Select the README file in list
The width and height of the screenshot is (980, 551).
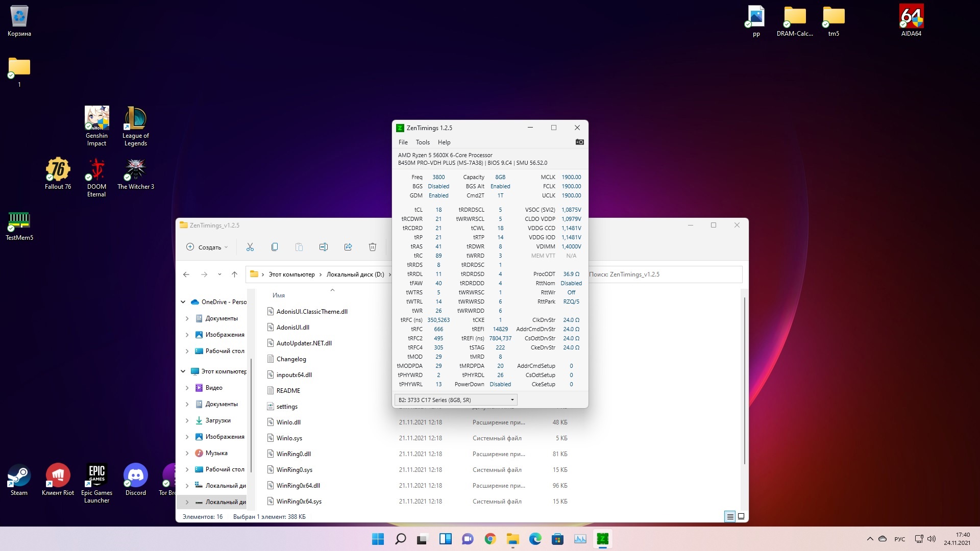[288, 391]
